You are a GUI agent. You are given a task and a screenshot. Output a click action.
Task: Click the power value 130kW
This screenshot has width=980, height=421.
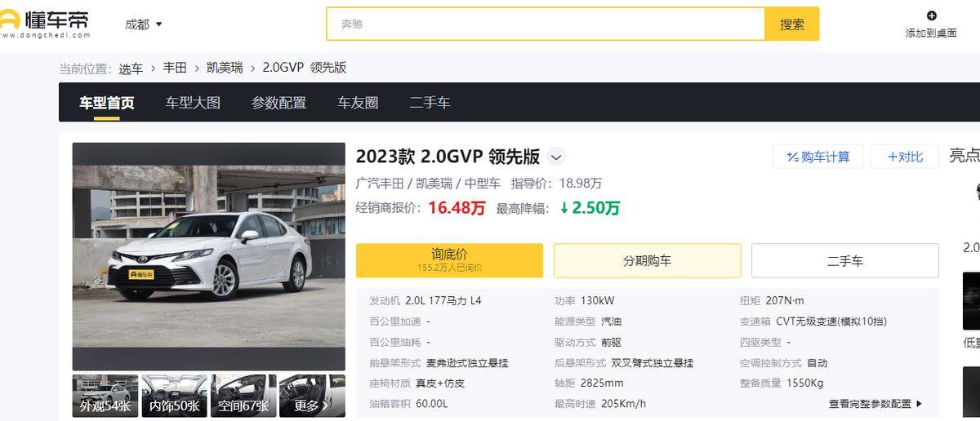click(x=598, y=301)
